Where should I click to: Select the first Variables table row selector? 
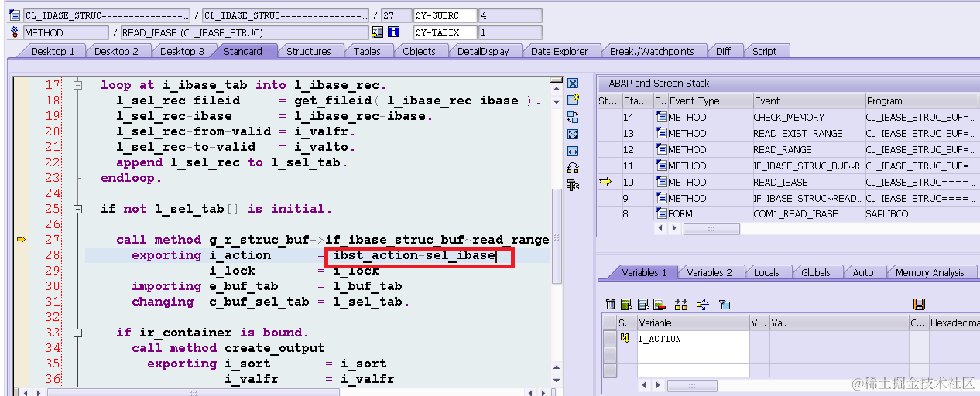[609, 339]
